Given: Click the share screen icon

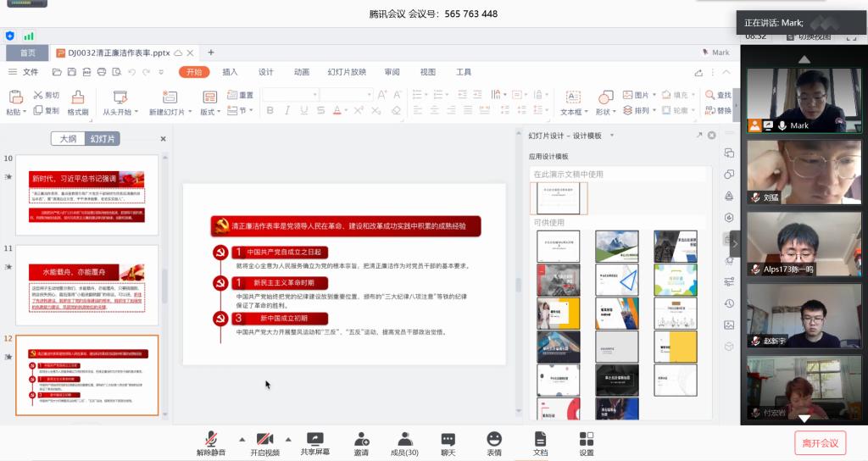Looking at the screenshot, I should [x=314, y=439].
